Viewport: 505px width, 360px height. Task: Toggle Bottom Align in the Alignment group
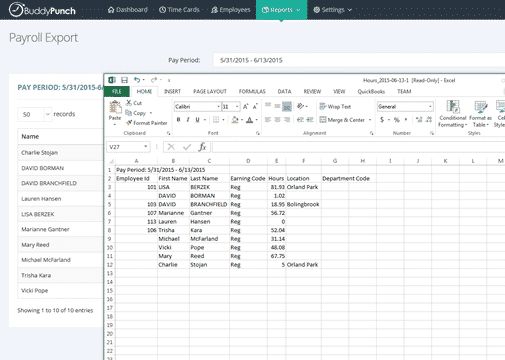coord(287,106)
